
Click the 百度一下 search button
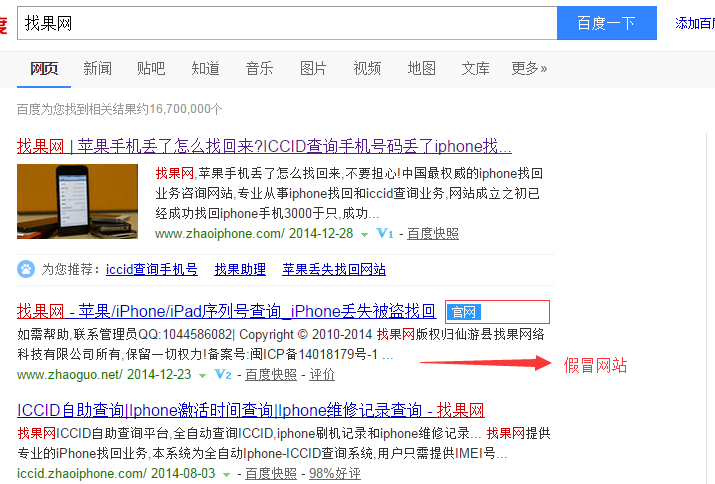pyautogui.click(x=606, y=23)
